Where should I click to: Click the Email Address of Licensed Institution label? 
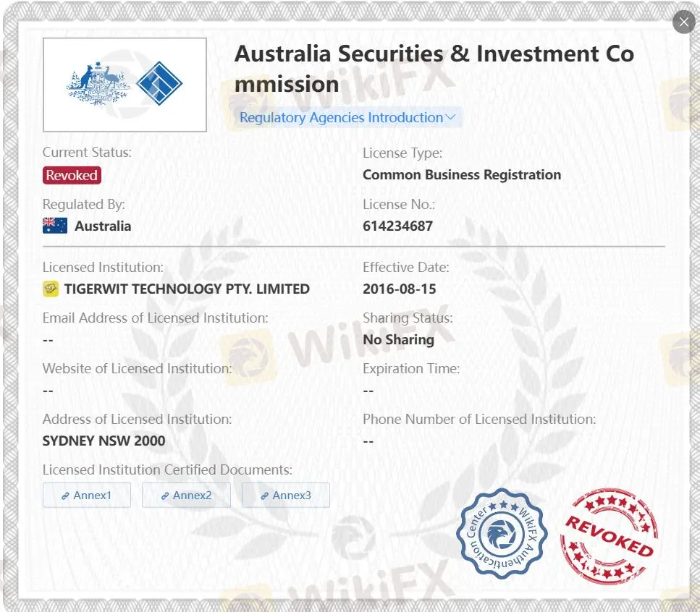[x=156, y=318]
